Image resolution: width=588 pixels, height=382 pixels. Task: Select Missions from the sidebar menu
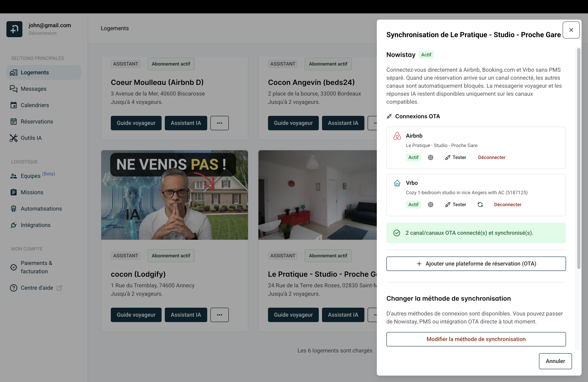click(x=32, y=192)
